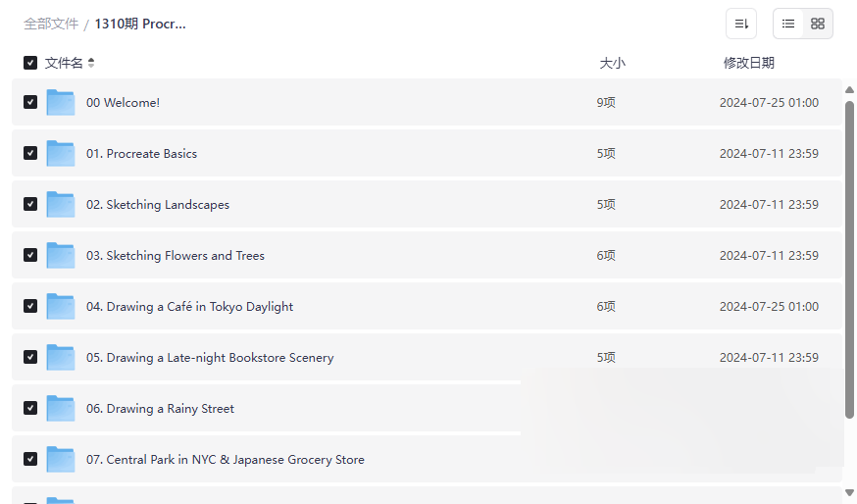Open the sort order options icon
The image size is (857, 504).
(741, 24)
